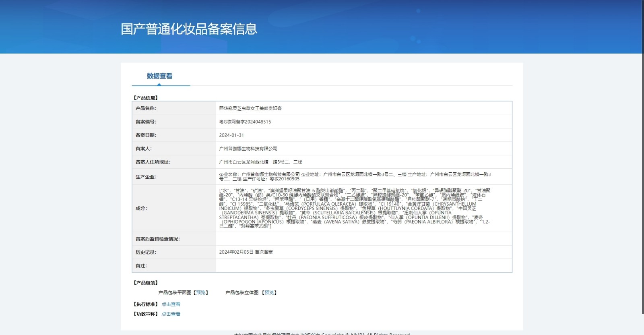Click the history record 2024年02月05日 首次备案
This screenshot has width=644, height=335.
click(246, 252)
